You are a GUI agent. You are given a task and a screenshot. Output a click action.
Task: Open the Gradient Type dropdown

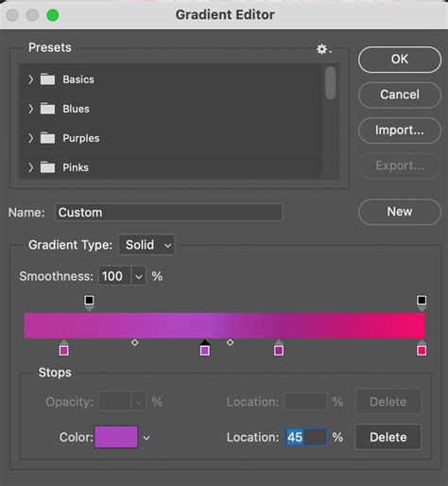pyautogui.click(x=146, y=245)
